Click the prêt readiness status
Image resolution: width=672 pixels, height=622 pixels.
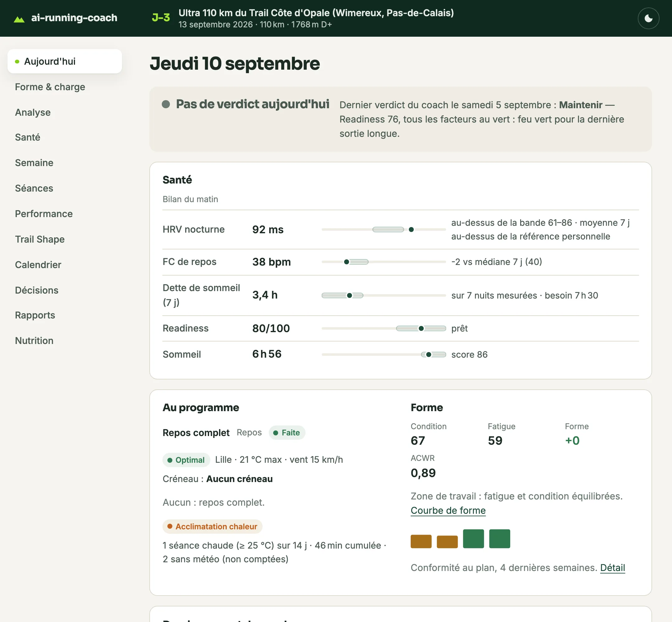pos(460,328)
